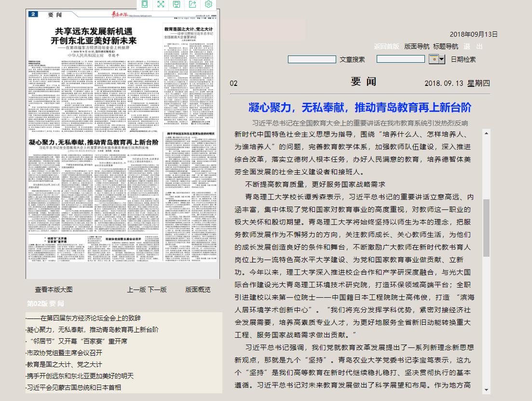Click the save floppy disk icon
This screenshot has height=401, width=532.
(x=177, y=4)
